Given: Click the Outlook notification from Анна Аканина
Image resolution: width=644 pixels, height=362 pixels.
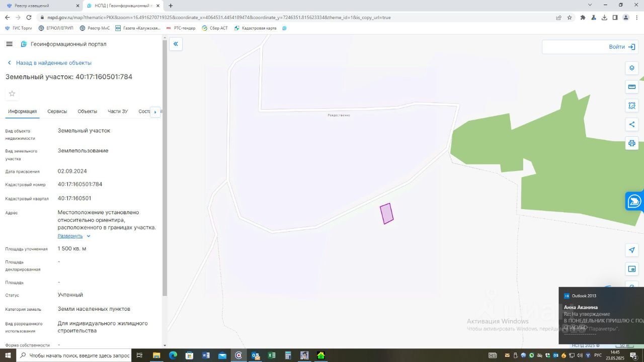Looking at the screenshot, I should tap(601, 315).
